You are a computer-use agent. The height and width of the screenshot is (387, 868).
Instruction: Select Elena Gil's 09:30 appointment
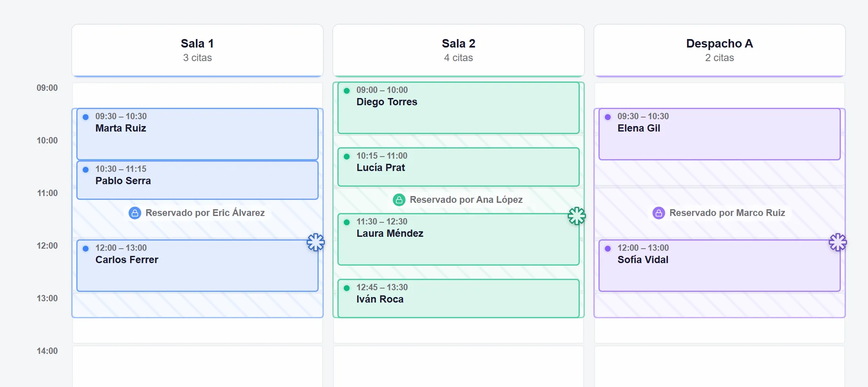point(720,134)
